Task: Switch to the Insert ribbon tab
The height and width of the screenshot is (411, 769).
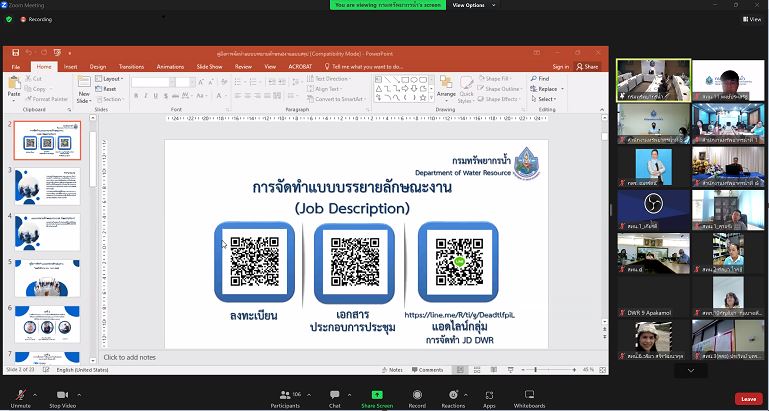Action: [71, 67]
